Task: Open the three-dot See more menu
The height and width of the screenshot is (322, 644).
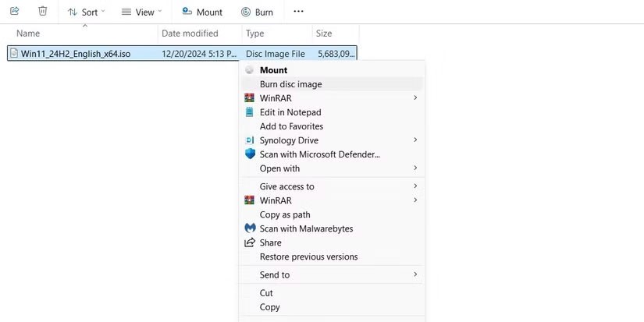Action: click(x=298, y=12)
